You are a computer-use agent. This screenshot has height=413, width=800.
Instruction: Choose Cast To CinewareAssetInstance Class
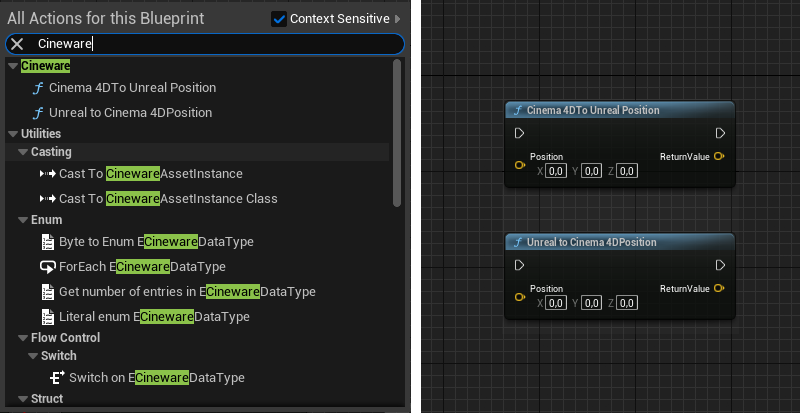pos(168,199)
